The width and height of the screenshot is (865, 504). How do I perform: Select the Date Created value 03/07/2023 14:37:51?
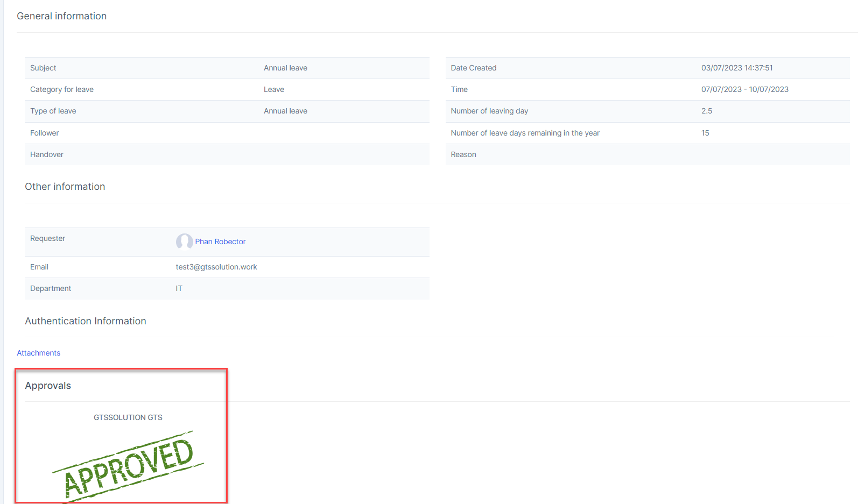[737, 68]
